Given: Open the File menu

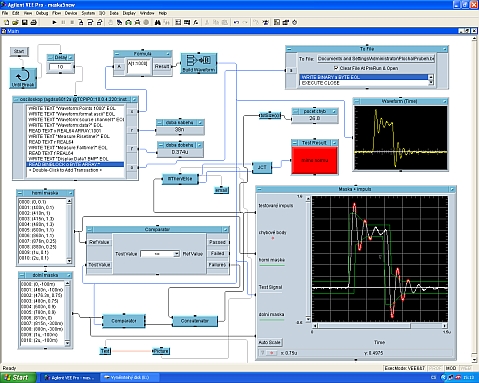Looking at the screenshot, I should click(5, 13).
